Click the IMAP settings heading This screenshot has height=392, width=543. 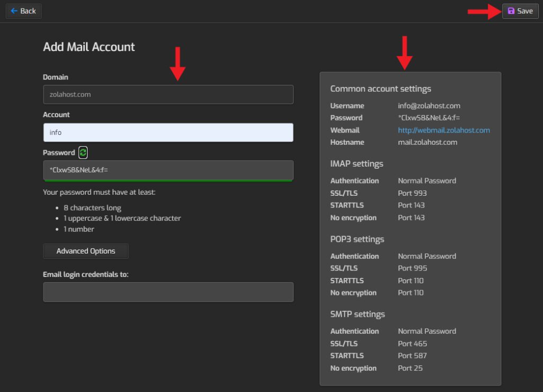[x=357, y=164]
